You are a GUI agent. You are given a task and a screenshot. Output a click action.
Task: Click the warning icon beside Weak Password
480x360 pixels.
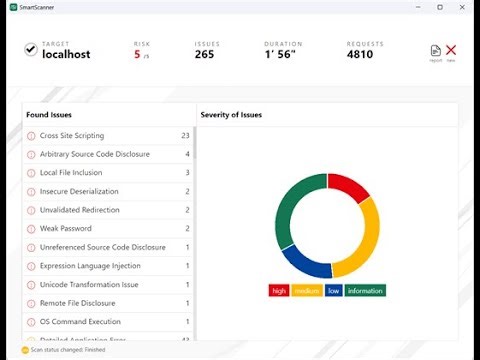(31, 229)
